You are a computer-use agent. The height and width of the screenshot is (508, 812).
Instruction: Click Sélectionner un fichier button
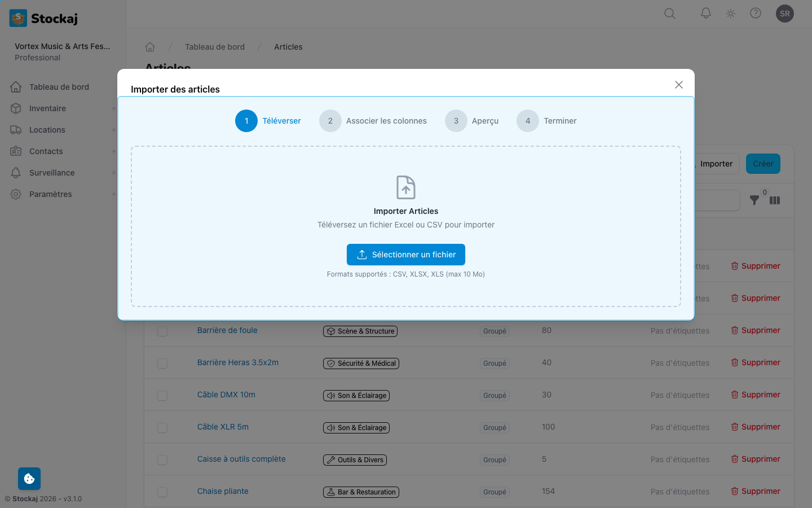[405, 255]
